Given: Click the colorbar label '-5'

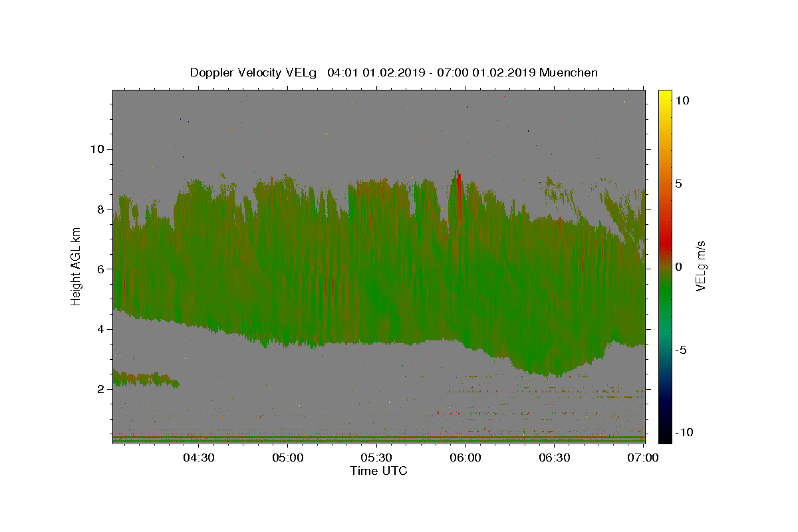Looking at the screenshot, I should (x=680, y=350).
